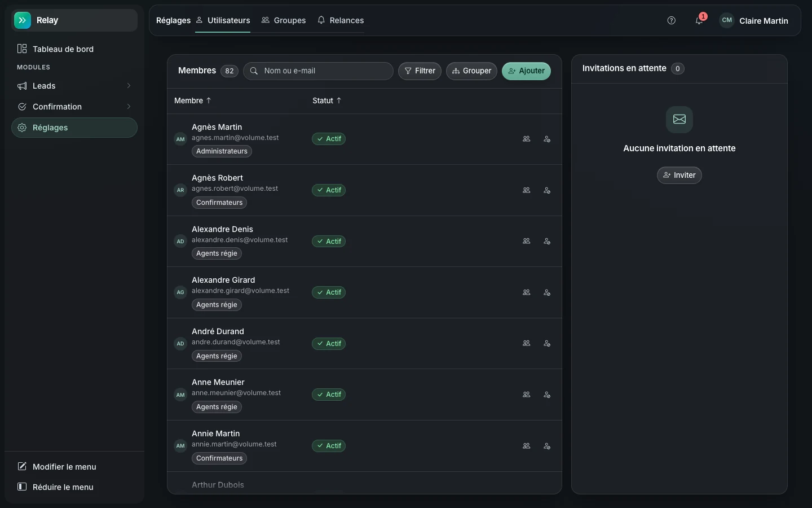This screenshot has height=508, width=812.
Task: Select Réglages in the sidebar
Action: tap(74, 128)
